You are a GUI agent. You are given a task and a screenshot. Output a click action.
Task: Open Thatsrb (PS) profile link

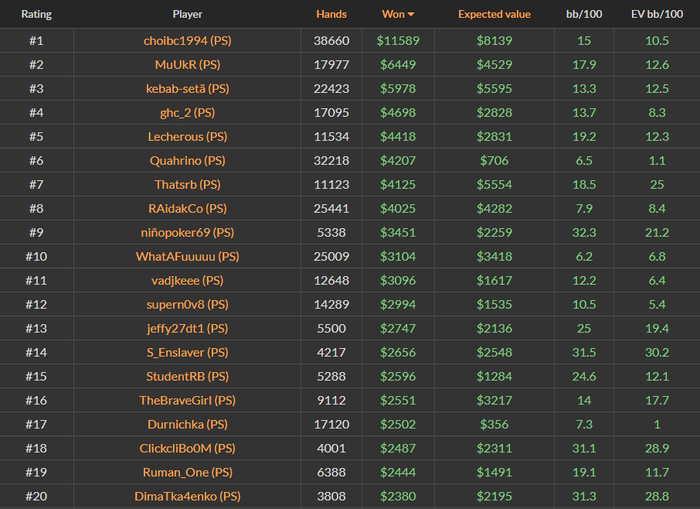[x=186, y=184]
